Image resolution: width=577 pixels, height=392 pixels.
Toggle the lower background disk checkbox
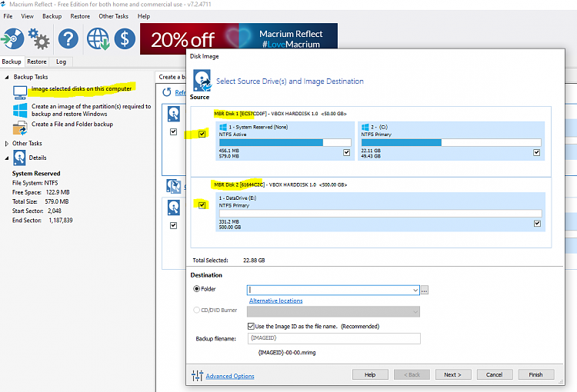point(173,225)
